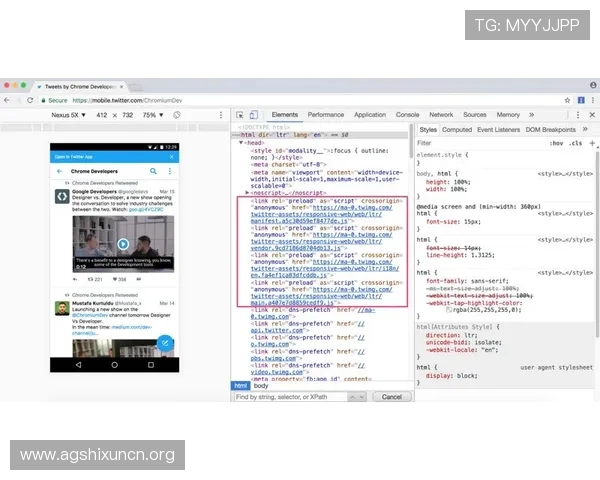Open the Twitter three-dot overflow menu

[x=169, y=172]
